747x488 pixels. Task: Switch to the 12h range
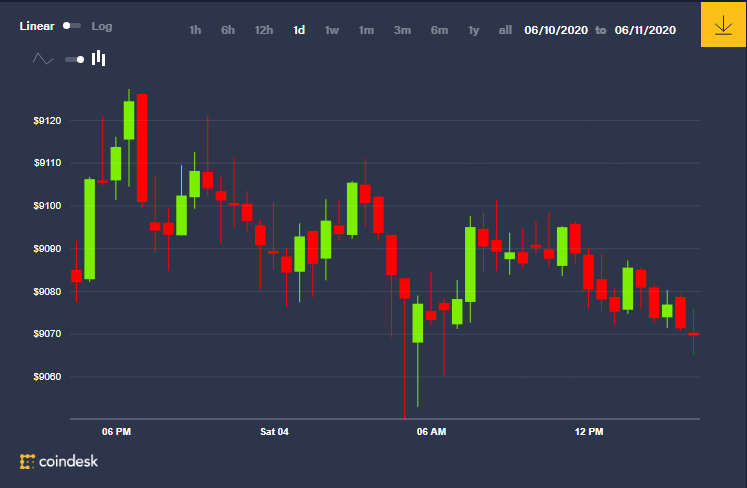click(263, 30)
